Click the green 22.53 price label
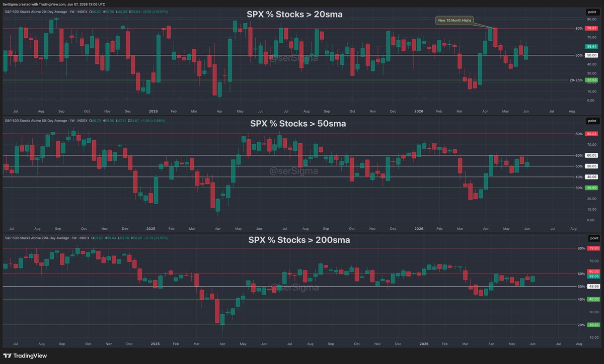Viewport: 604px width, 364px height. (591, 80)
